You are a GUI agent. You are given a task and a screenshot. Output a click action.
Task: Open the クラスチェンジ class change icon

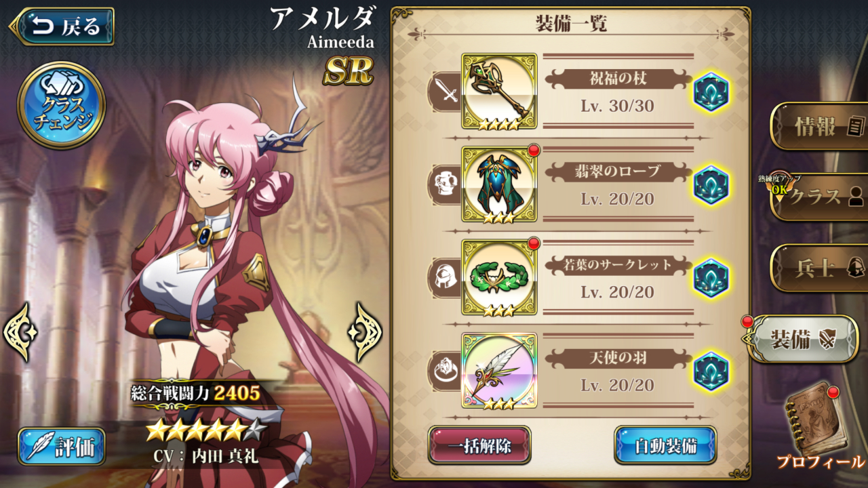[x=62, y=105]
